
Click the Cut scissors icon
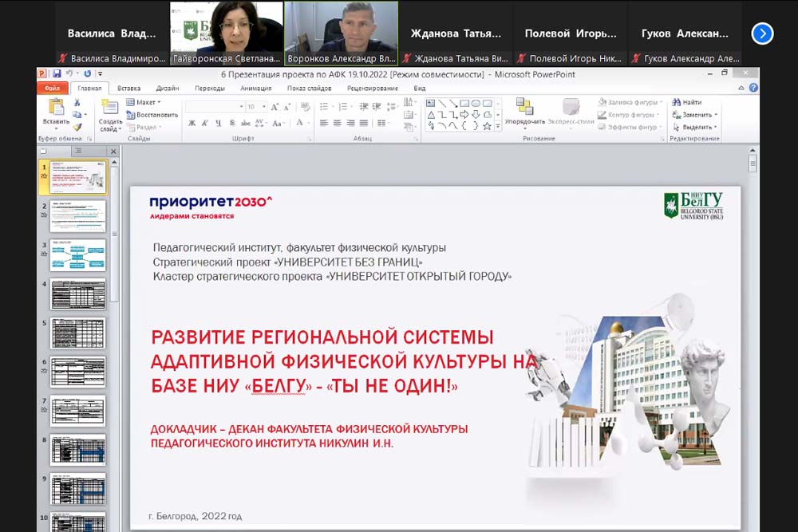point(77,103)
